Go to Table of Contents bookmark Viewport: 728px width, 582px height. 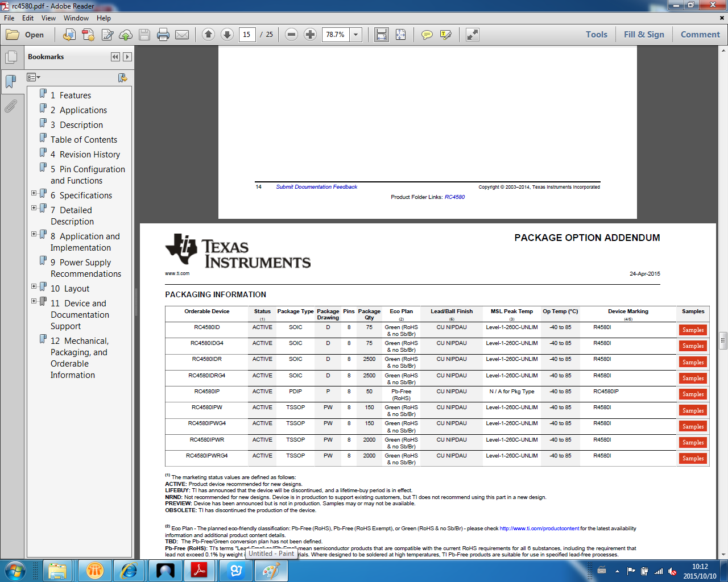(84, 140)
